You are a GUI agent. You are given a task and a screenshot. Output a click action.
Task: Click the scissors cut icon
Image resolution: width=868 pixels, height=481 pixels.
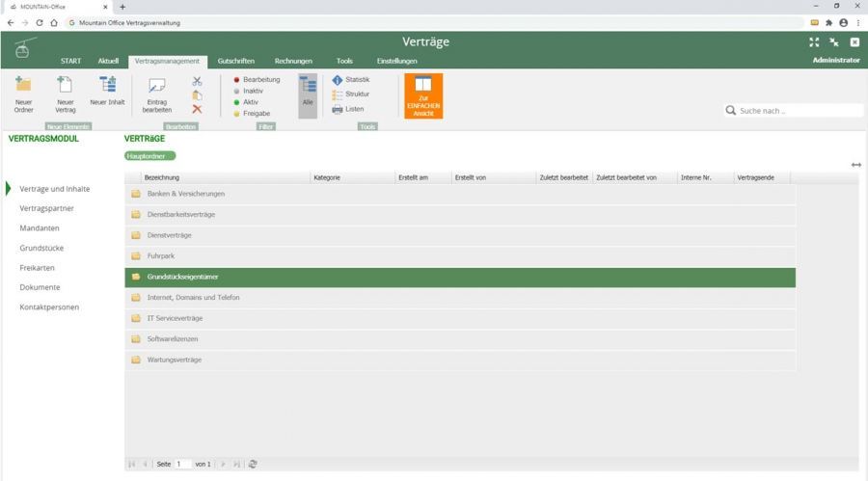[x=197, y=81]
